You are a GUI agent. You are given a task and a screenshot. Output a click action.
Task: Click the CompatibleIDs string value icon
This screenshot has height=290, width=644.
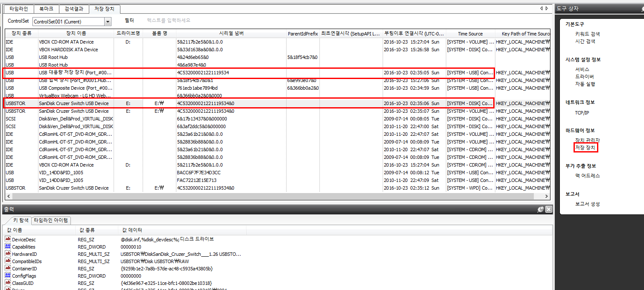(x=8, y=261)
